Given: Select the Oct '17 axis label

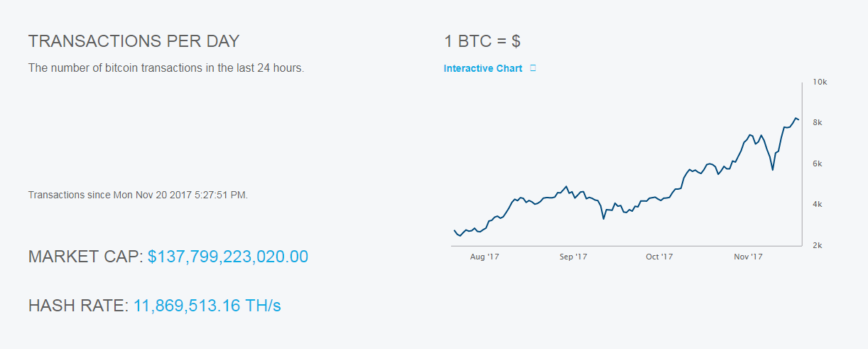Looking at the screenshot, I should pos(659,257).
